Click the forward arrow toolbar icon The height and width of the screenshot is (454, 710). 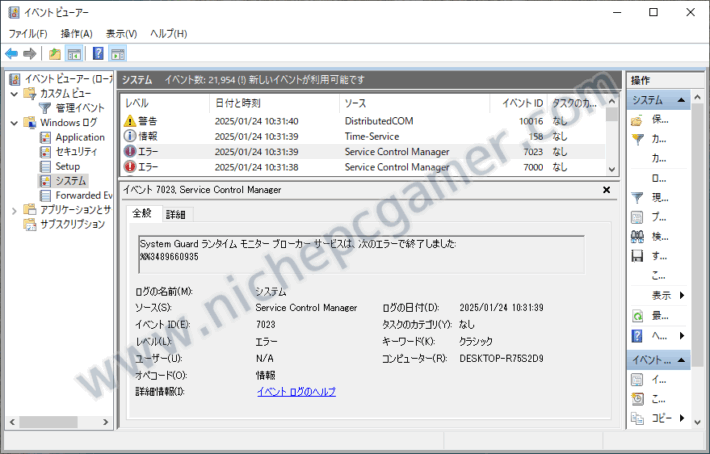(x=29, y=54)
